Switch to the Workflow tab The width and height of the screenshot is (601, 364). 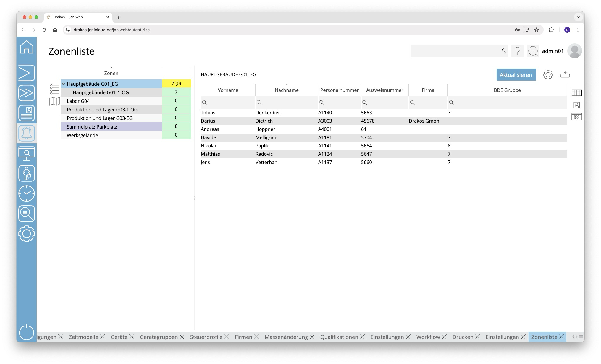click(x=428, y=337)
